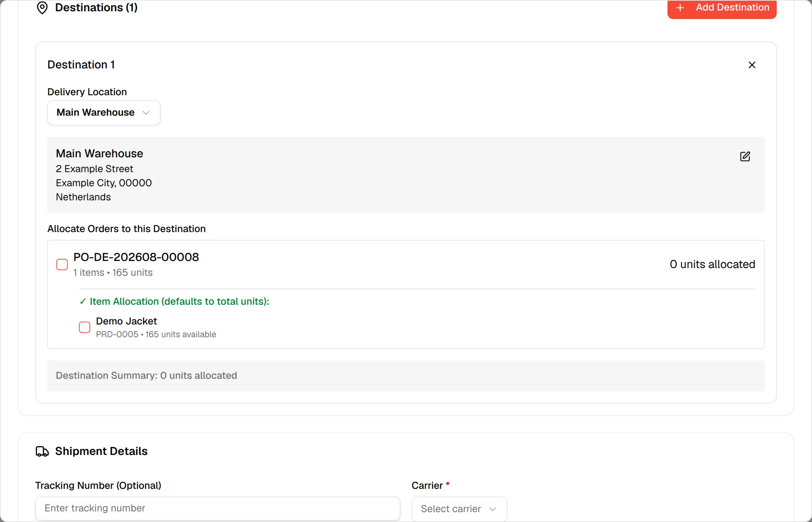Click the 'Demo Jacket' item name

coord(126,321)
